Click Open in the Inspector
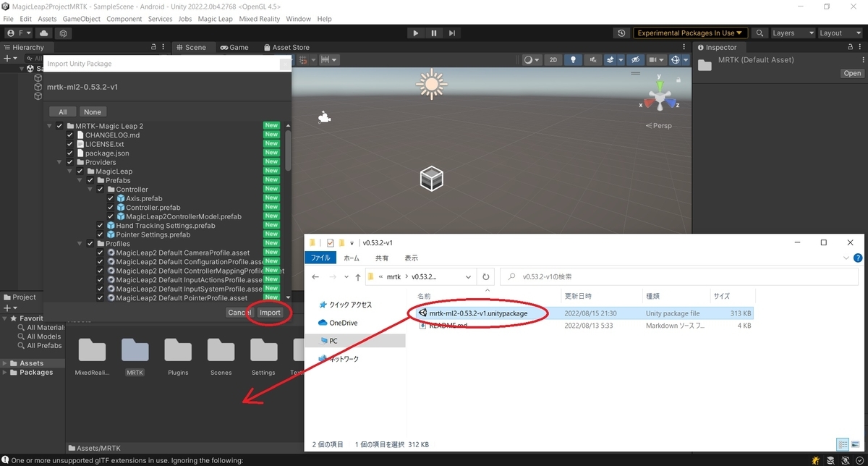The height and width of the screenshot is (466, 868). tap(852, 73)
